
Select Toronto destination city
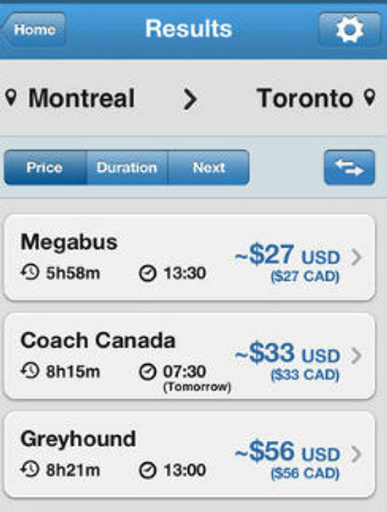click(x=305, y=98)
